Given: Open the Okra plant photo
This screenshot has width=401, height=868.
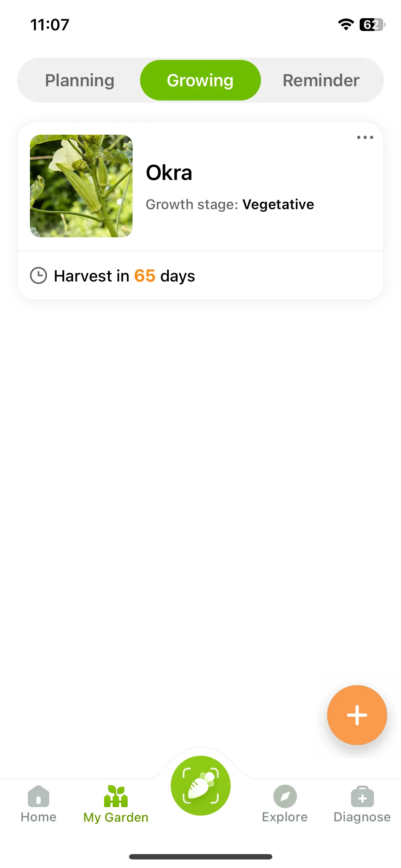Looking at the screenshot, I should [x=81, y=186].
